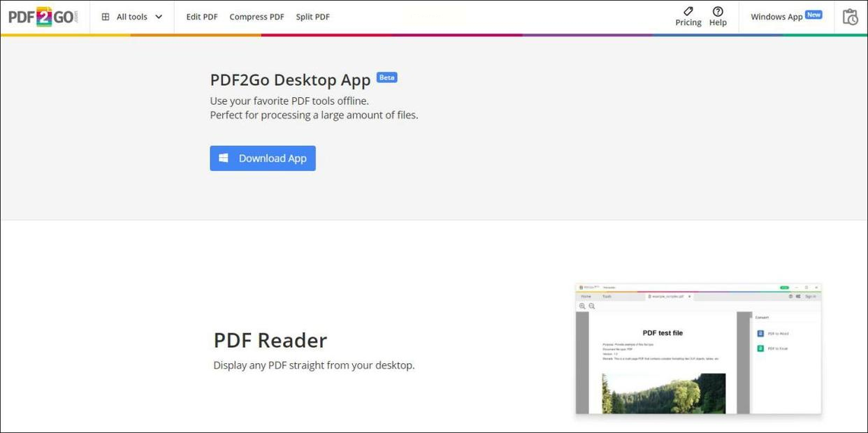
Task: Click 'Display any PDF straight from your desktop.' text
Action: click(314, 365)
